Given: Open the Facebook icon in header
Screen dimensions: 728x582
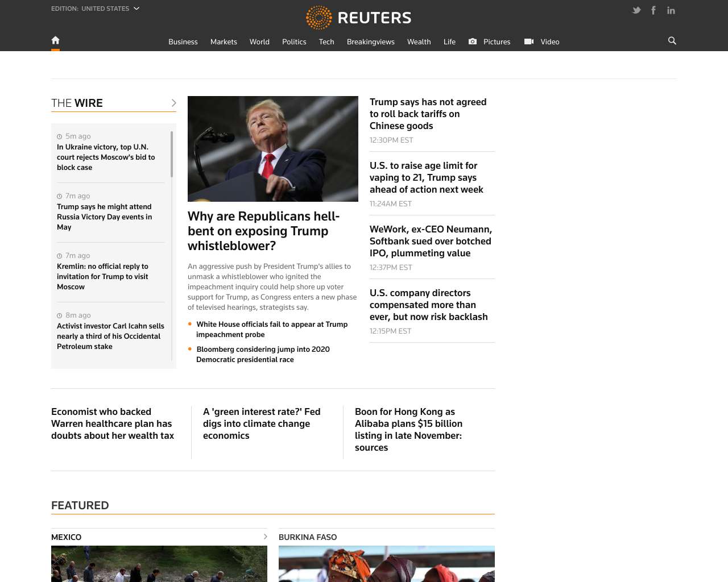Looking at the screenshot, I should click(653, 10).
